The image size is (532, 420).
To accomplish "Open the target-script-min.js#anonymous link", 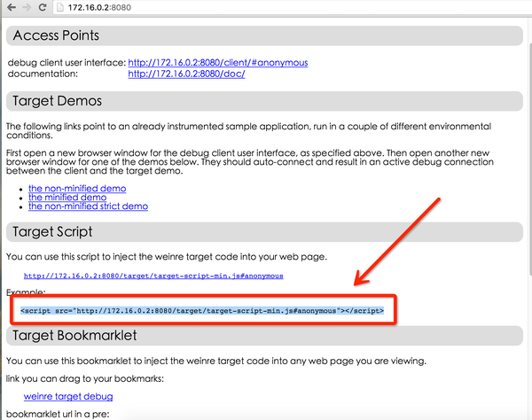I will pyautogui.click(x=153, y=276).
